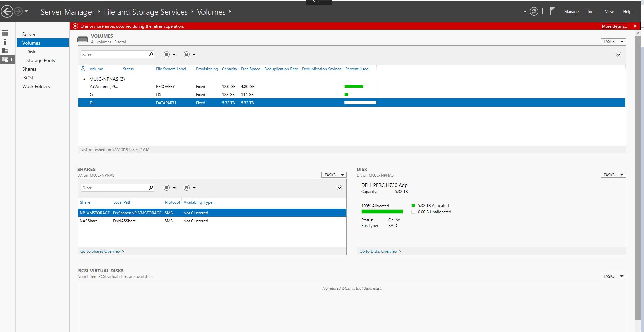
Task: Sort volumes by the Capacity column header
Action: (229, 69)
